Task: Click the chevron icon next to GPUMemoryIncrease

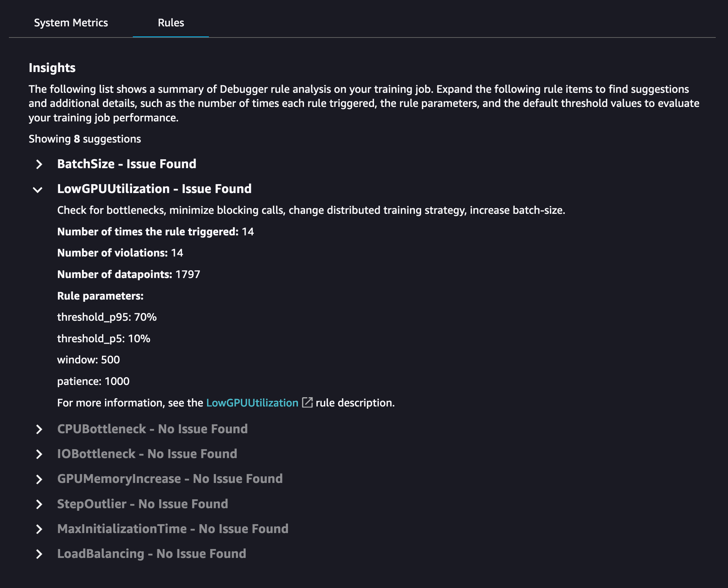Action: pyautogui.click(x=39, y=479)
